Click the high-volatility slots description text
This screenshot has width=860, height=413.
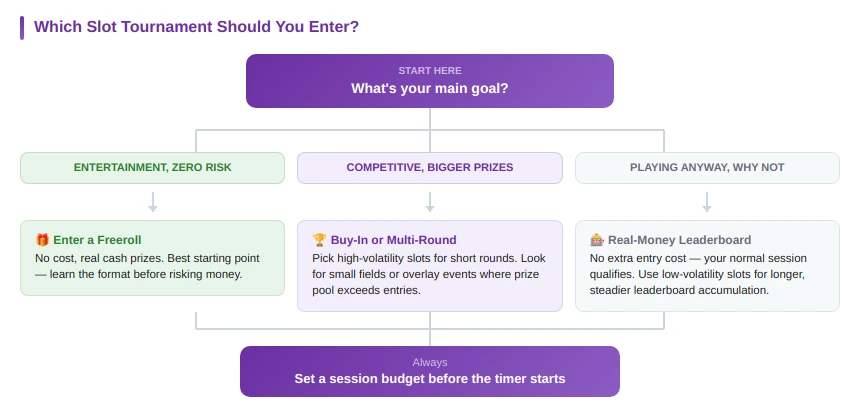coord(429,274)
